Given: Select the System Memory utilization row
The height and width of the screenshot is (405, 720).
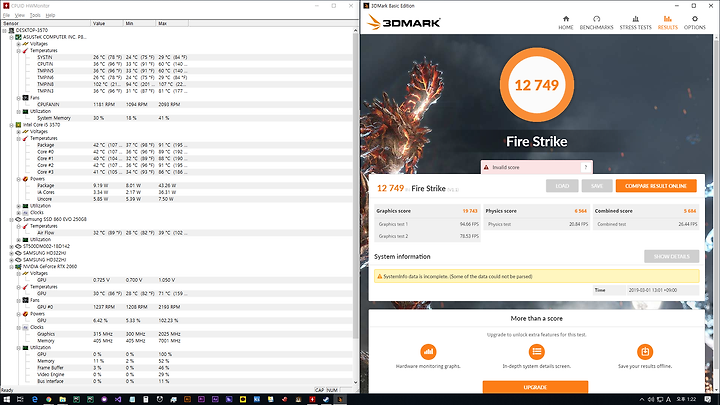Looking at the screenshot, I should (177, 118).
